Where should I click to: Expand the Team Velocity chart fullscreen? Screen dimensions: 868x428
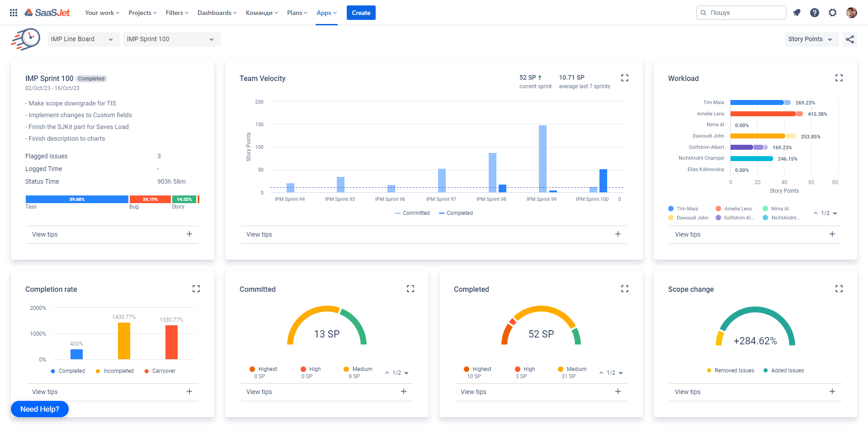click(x=625, y=78)
